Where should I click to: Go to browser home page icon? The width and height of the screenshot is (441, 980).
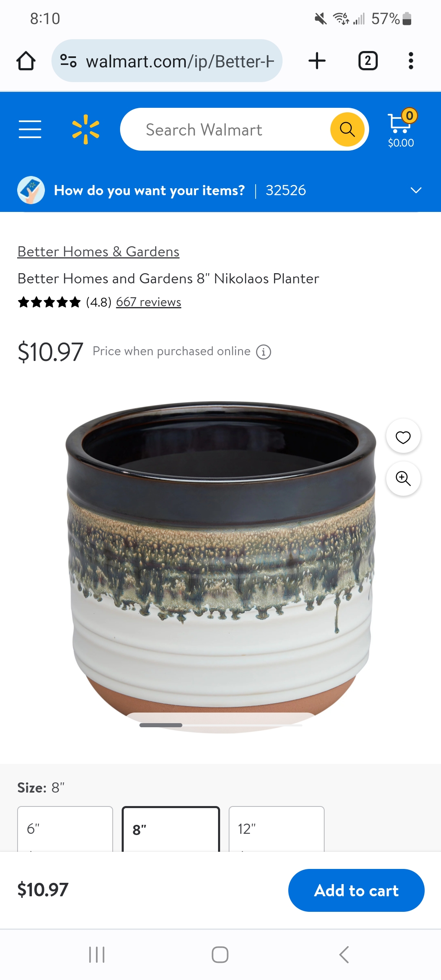tap(26, 61)
